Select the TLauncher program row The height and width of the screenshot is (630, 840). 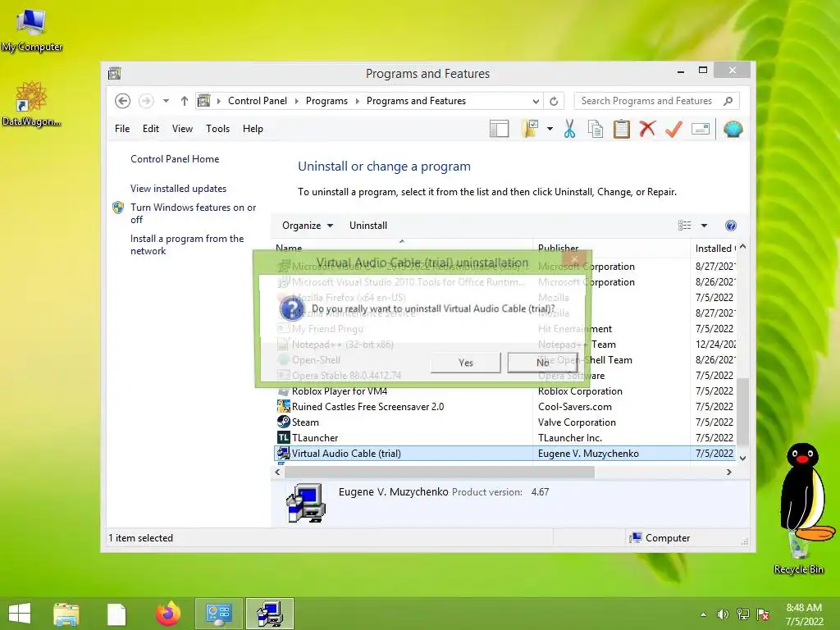tap(504, 438)
